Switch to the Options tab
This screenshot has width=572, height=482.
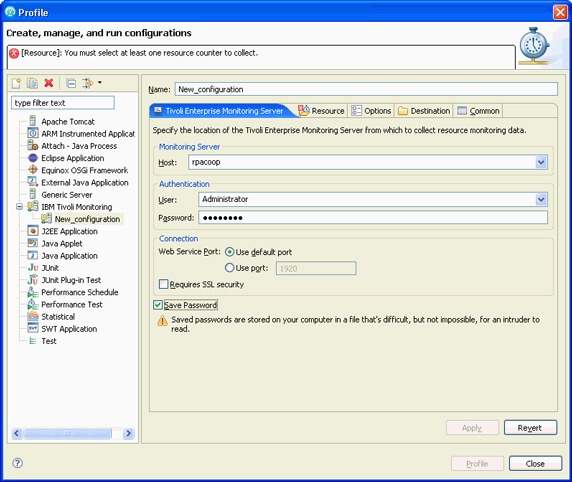(371, 111)
